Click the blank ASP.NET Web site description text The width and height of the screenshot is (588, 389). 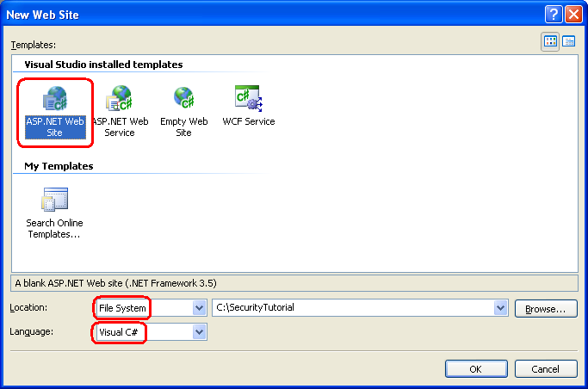[x=116, y=283]
